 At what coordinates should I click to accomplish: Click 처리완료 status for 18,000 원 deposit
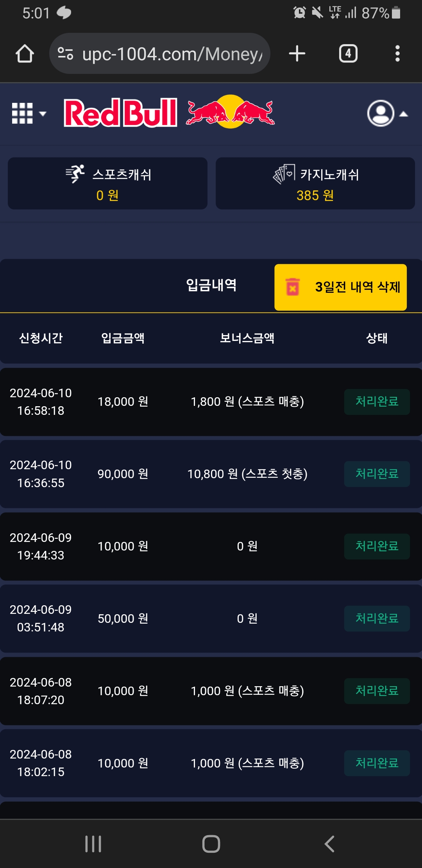coord(377,402)
